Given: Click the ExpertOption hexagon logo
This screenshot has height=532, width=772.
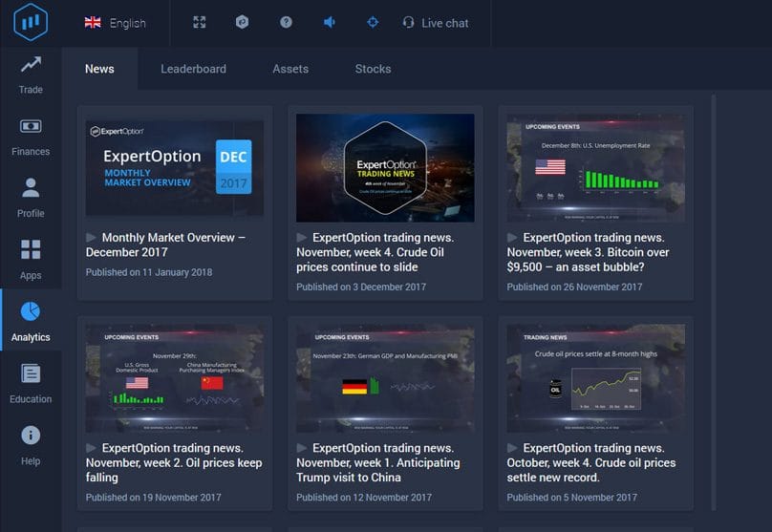Looking at the screenshot, I should pos(31,23).
